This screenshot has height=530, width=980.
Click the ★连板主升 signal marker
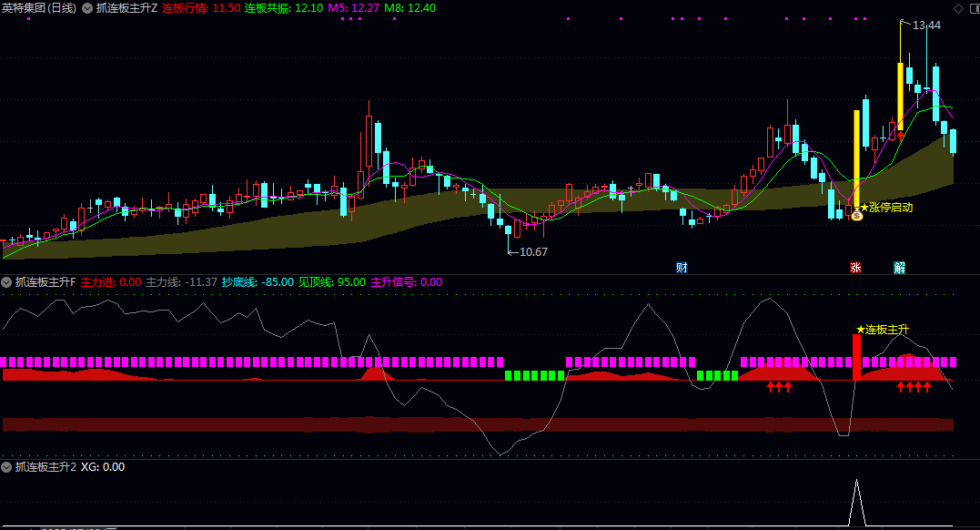pos(882,329)
